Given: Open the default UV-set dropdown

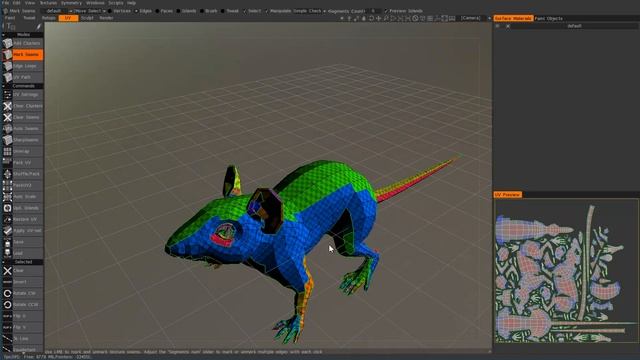Looking at the screenshot, I should point(55,11).
